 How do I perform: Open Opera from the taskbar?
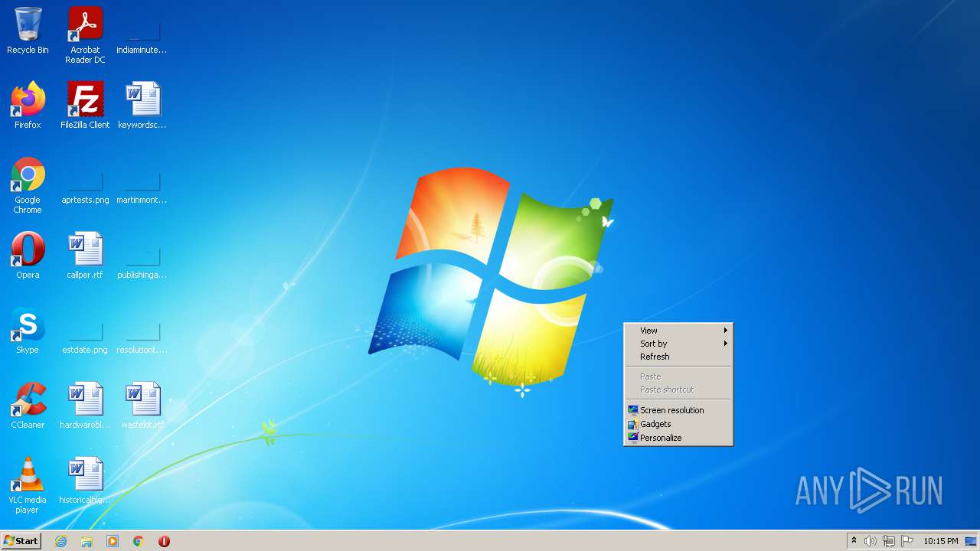point(164,541)
